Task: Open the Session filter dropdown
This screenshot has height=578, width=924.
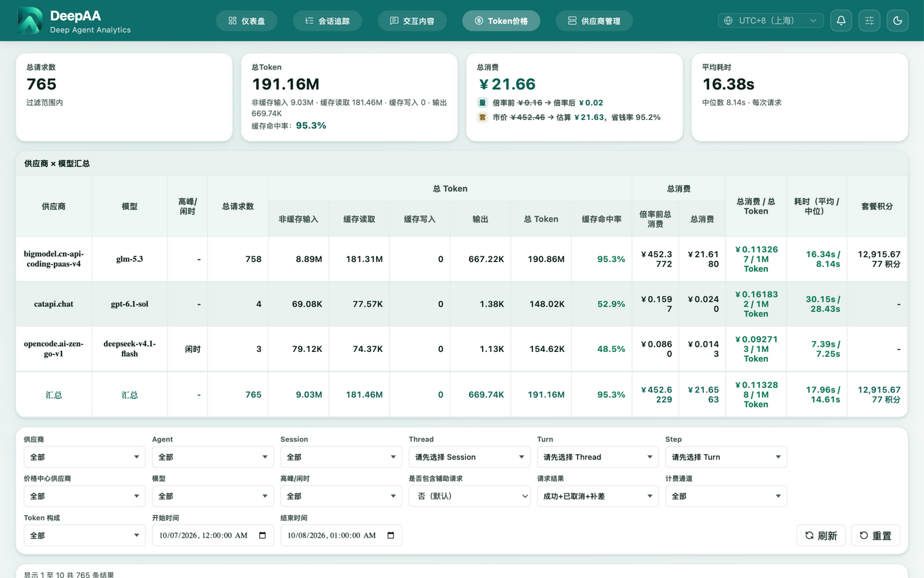Action: tap(341, 457)
